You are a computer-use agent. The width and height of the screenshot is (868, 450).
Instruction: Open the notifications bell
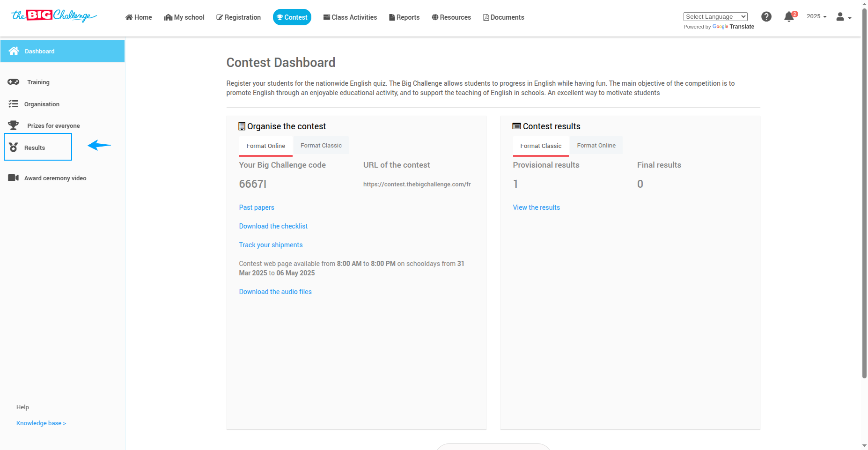click(x=789, y=17)
